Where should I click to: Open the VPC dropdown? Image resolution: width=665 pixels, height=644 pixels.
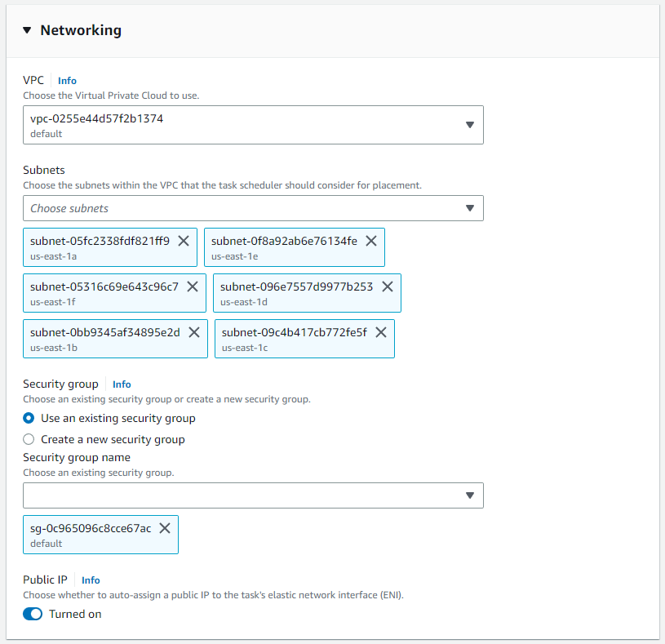click(253, 125)
